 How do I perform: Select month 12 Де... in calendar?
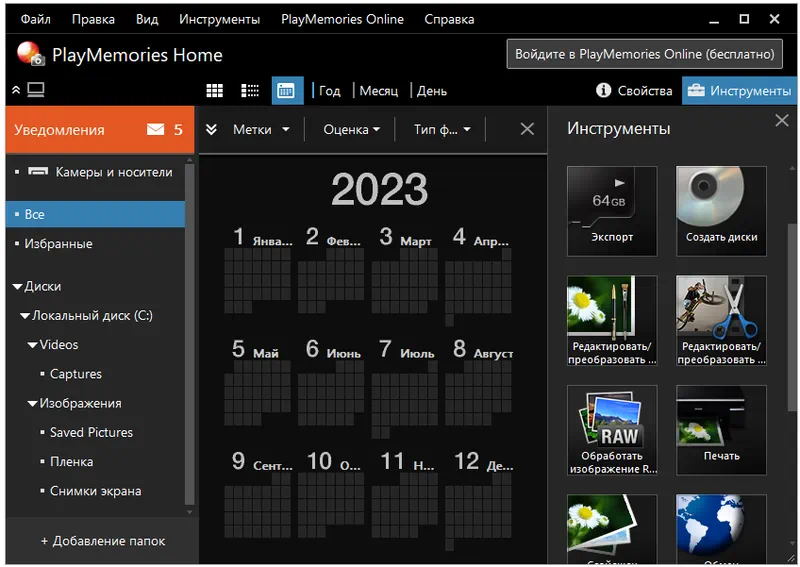[479, 499]
